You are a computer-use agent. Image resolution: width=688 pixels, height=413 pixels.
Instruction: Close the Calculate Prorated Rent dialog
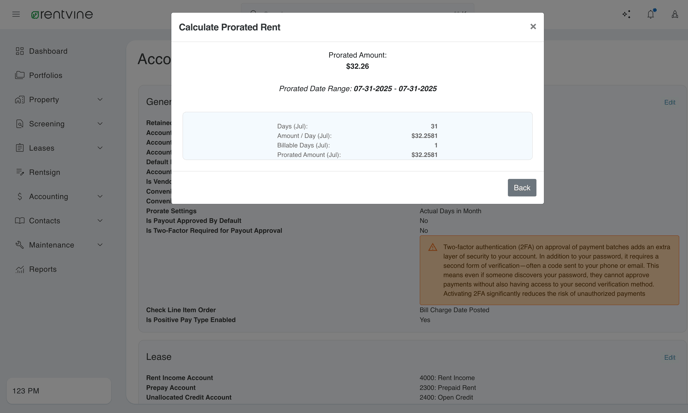click(533, 26)
